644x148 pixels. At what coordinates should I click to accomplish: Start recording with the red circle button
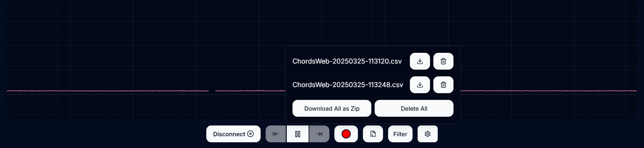346,134
